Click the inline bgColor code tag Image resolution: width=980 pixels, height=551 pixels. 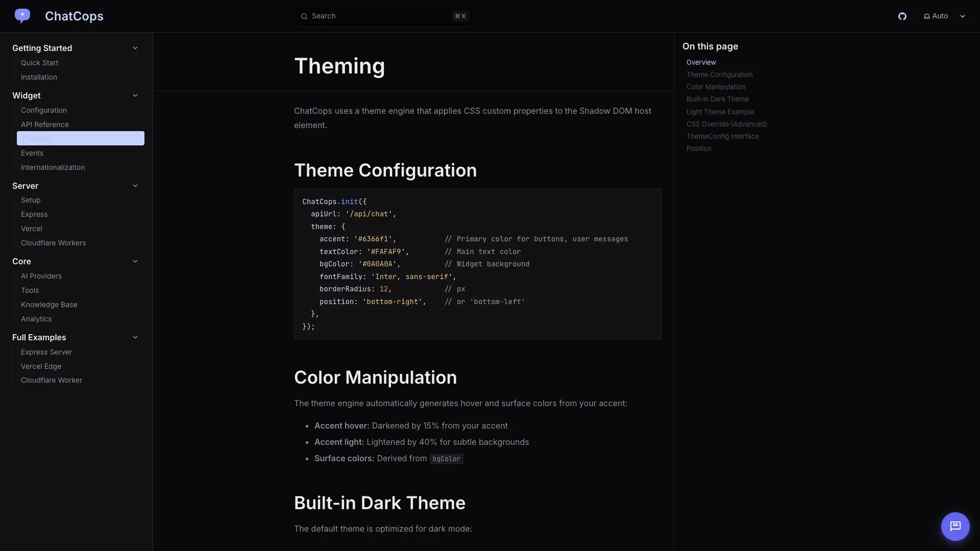click(x=447, y=459)
